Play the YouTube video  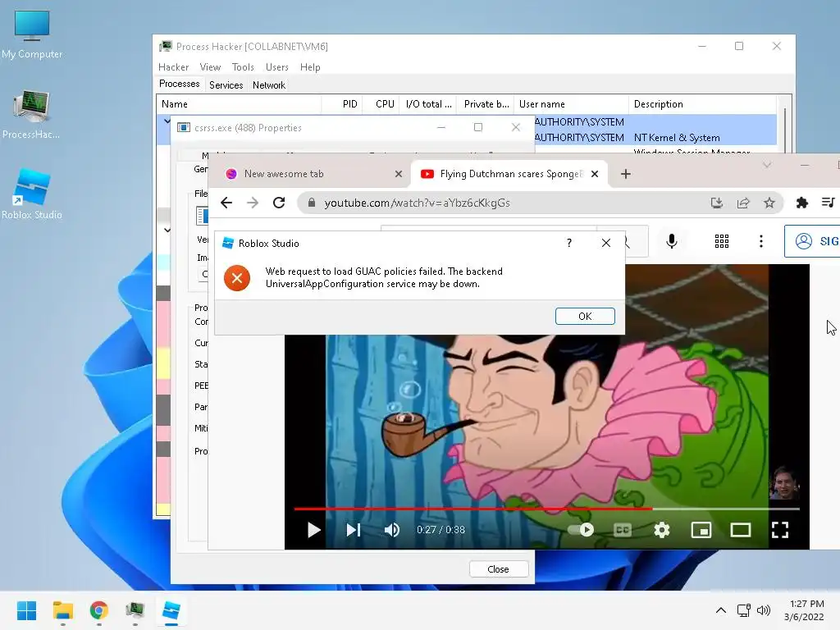point(314,530)
